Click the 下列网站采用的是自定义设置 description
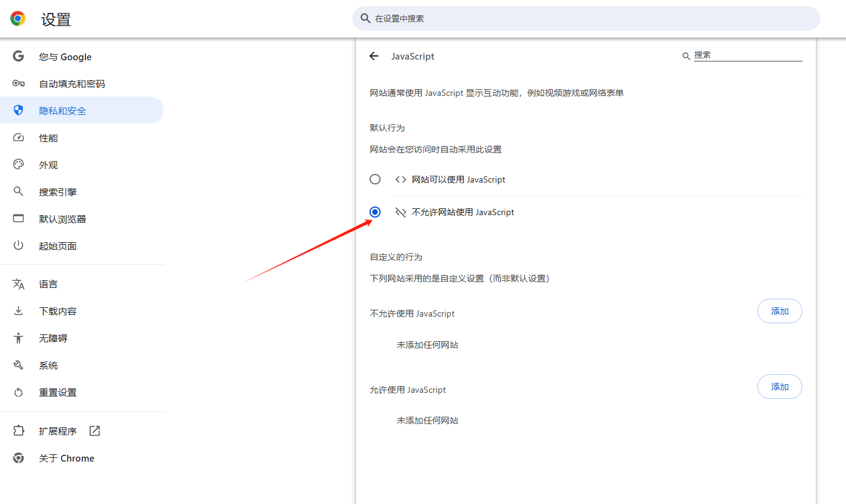This screenshot has width=846, height=504. [x=459, y=278]
